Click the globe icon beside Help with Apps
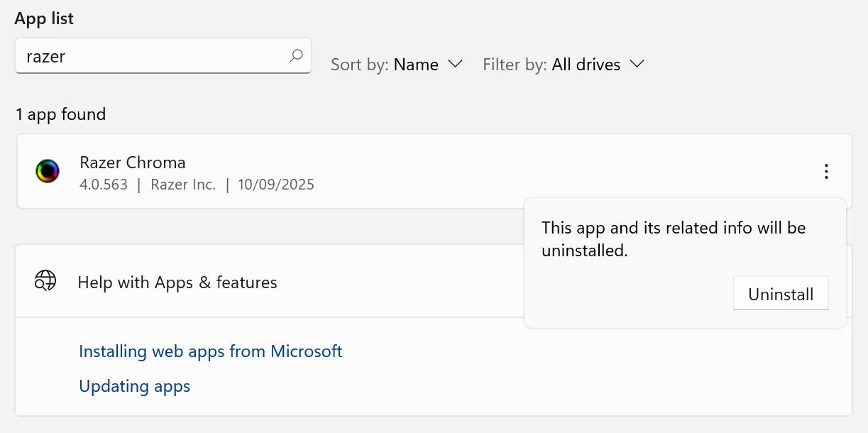The image size is (868, 433). (45, 280)
